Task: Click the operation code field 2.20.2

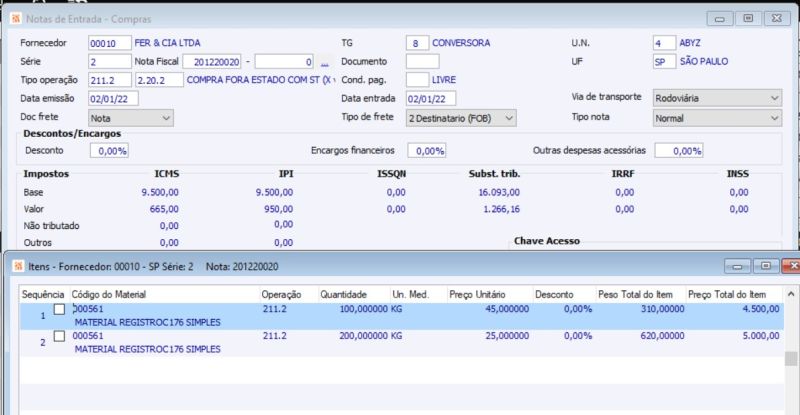Action: [159, 80]
